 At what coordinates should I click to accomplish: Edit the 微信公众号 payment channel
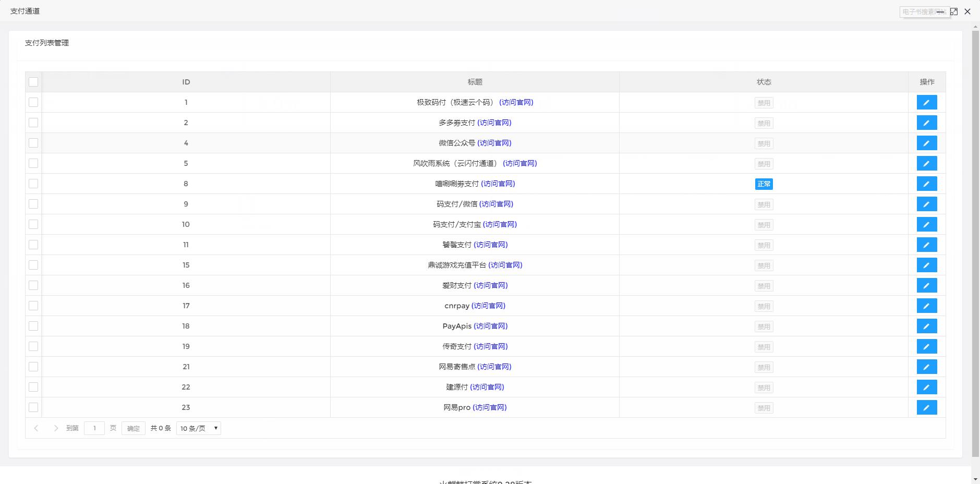(926, 143)
